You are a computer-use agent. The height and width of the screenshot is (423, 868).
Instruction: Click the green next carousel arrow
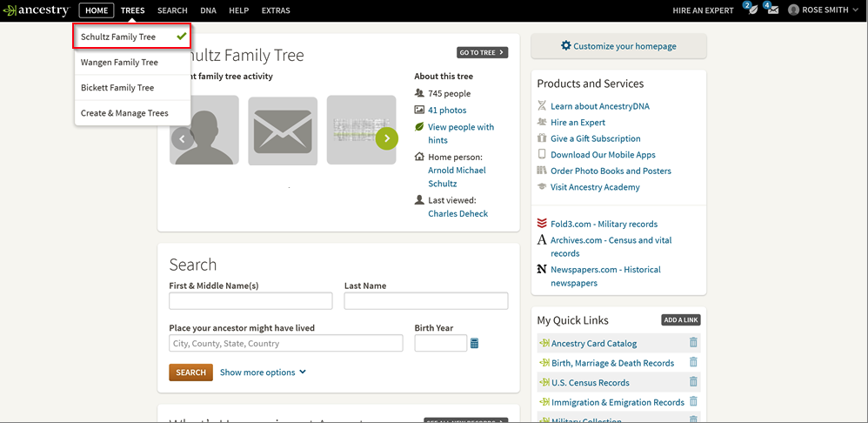coord(387,138)
